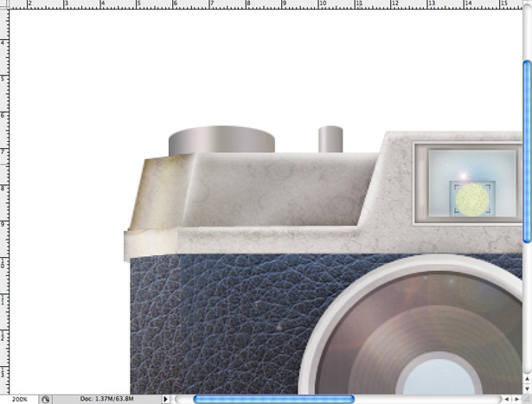The height and width of the screenshot is (404, 532).
Task: Click the horizontal scroll right arrow
Action: (x=517, y=400)
